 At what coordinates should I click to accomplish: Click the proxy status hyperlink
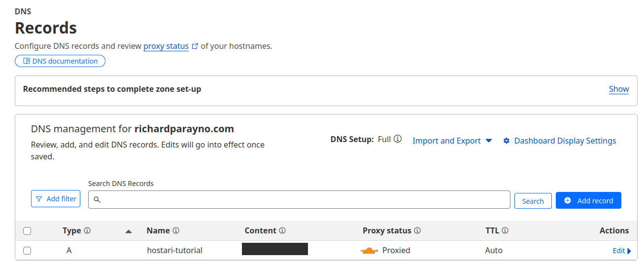pos(166,46)
